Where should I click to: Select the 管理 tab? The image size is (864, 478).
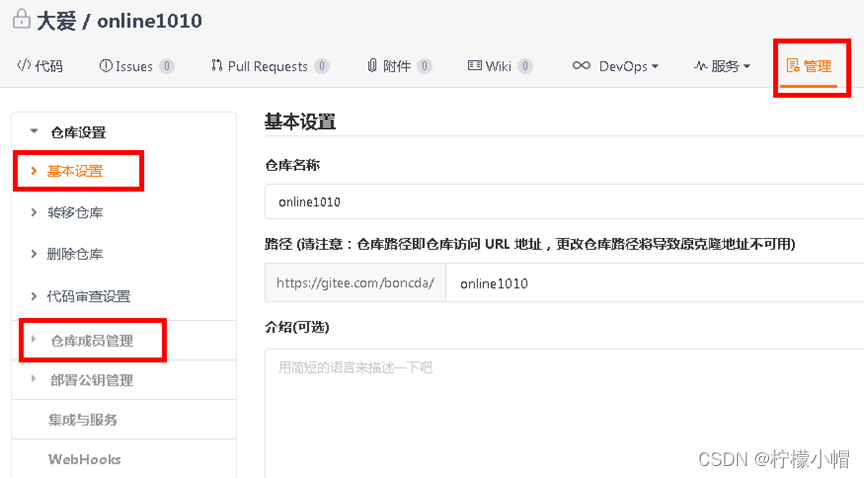click(809, 66)
